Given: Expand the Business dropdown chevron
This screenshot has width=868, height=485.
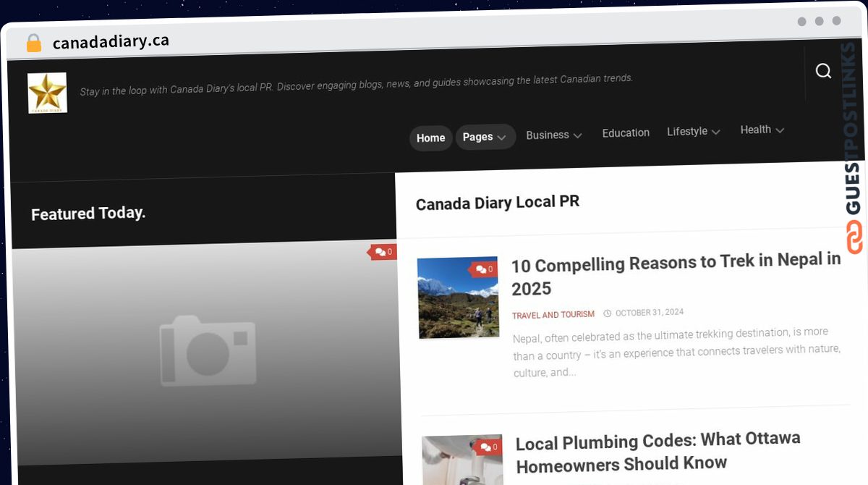Looking at the screenshot, I should pyautogui.click(x=577, y=135).
